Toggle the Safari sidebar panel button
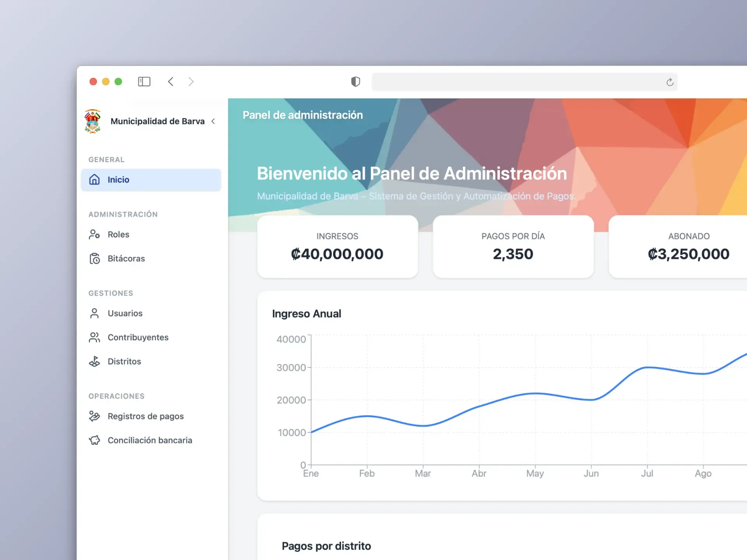This screenshot has width=747, height=560. [144, 82]
